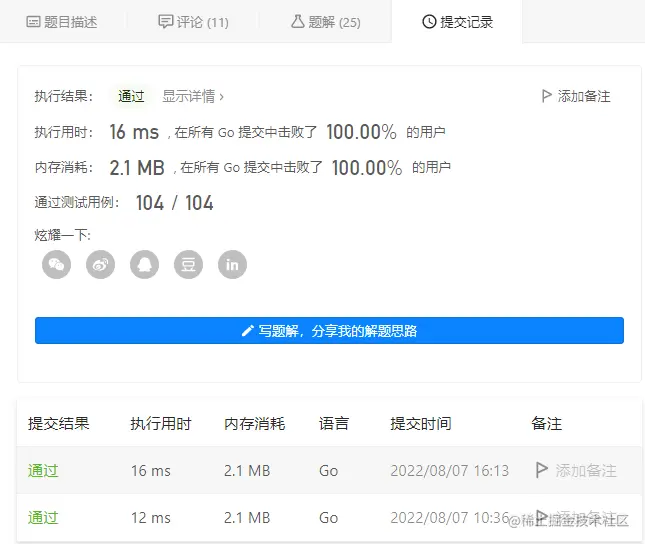Image resolution: width=645 pixels, height=544 pixels.
Task: Click the Go cell in the 16:13 row
Action: [x=329, y=470]
